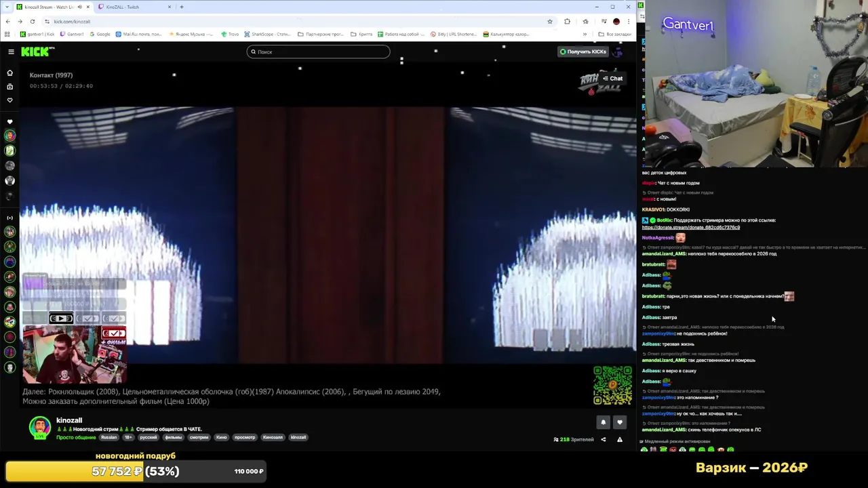Click browser forward arrow
868x488 pixels.
tap(20, 21)
